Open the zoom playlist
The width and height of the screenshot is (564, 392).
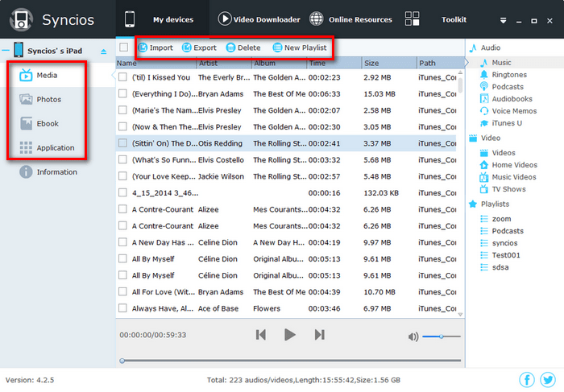coord(501,219)
